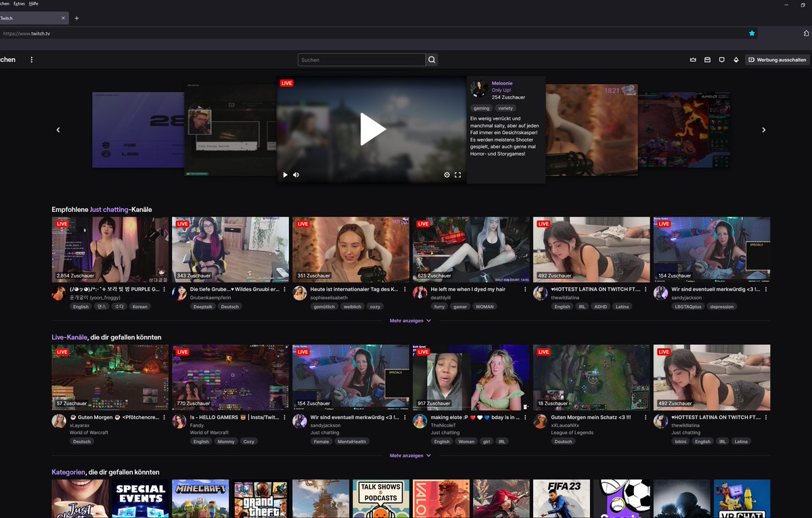
Task: Open League of Legends link under xXLauoaNXx
Action: click(x=572, y=432)
